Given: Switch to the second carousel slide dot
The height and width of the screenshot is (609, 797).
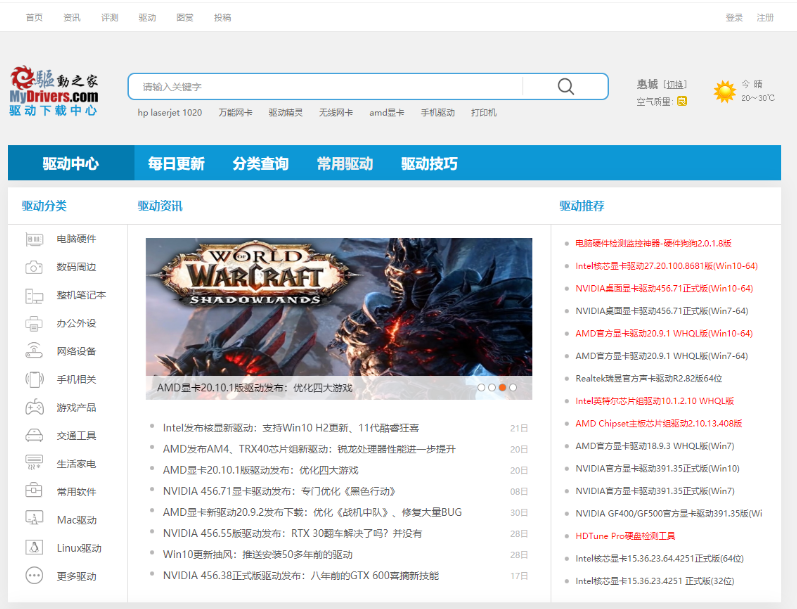Looking at the screenshot, I should (x=491, y=387).
